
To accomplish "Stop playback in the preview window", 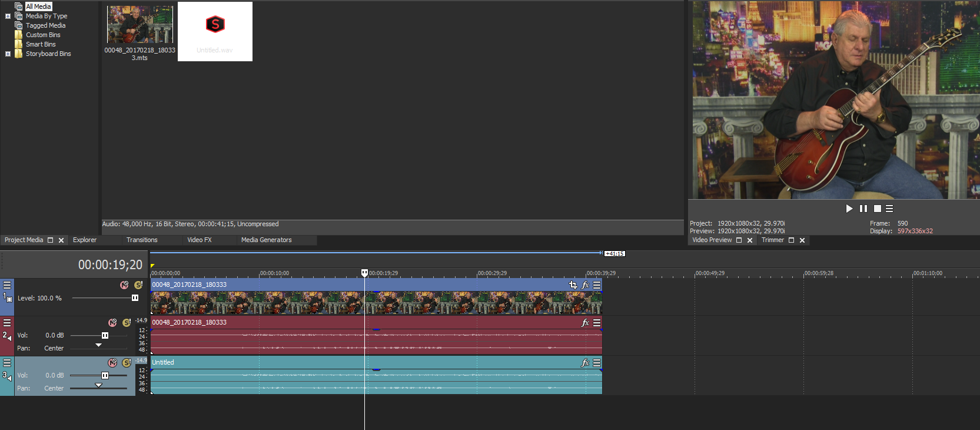I will click(x=878, y=209).
